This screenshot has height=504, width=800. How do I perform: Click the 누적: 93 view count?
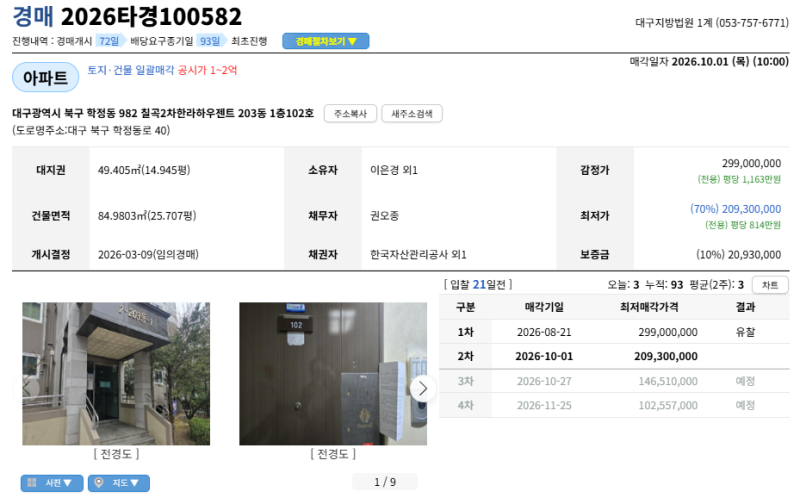pos(664,285)
